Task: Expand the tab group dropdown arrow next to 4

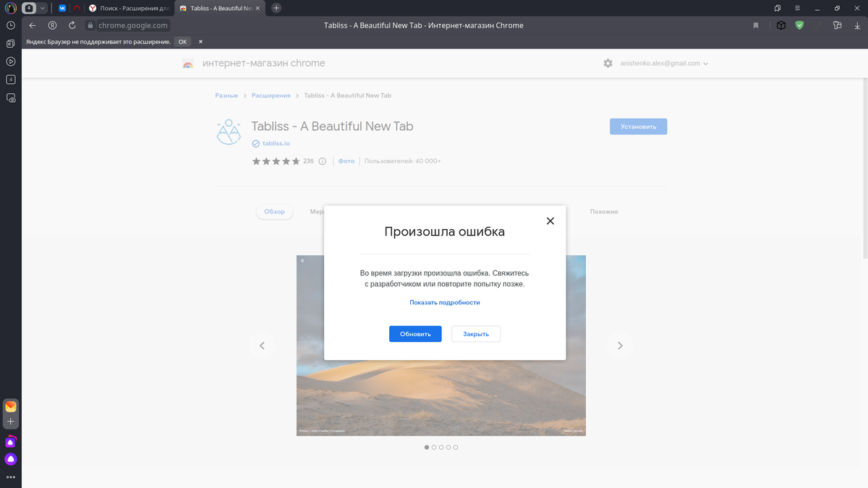Action: click(x=43, y=8)
